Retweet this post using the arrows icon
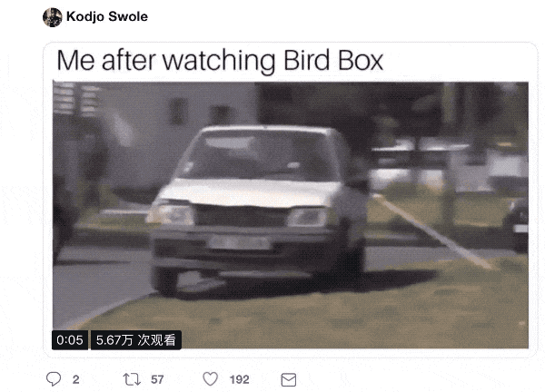Viewport: 545px width, 392px height. coord(132,379)
